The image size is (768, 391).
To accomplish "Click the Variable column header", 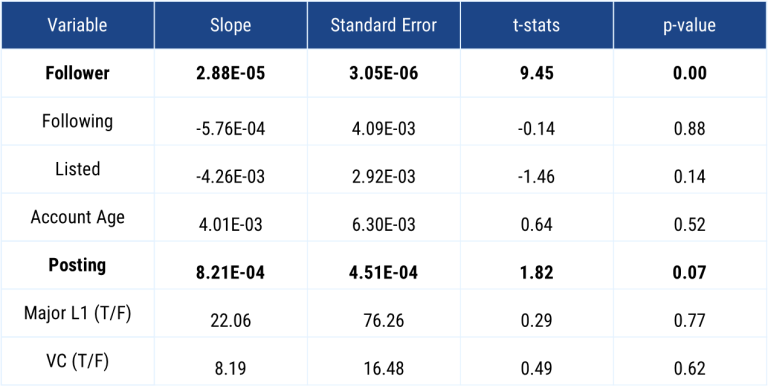I will [x=77, y=25].
